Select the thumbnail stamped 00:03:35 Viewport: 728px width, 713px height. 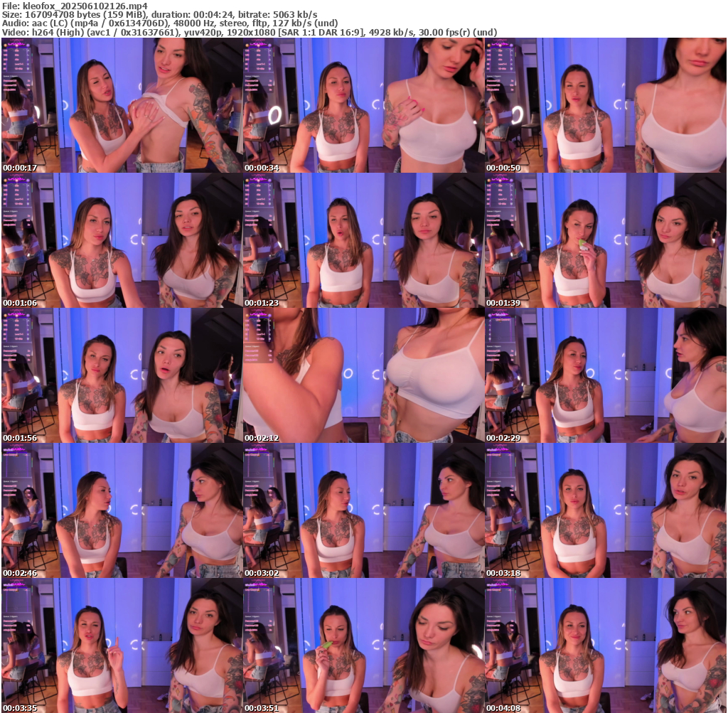pyautogui.click(x=122, y=645)
